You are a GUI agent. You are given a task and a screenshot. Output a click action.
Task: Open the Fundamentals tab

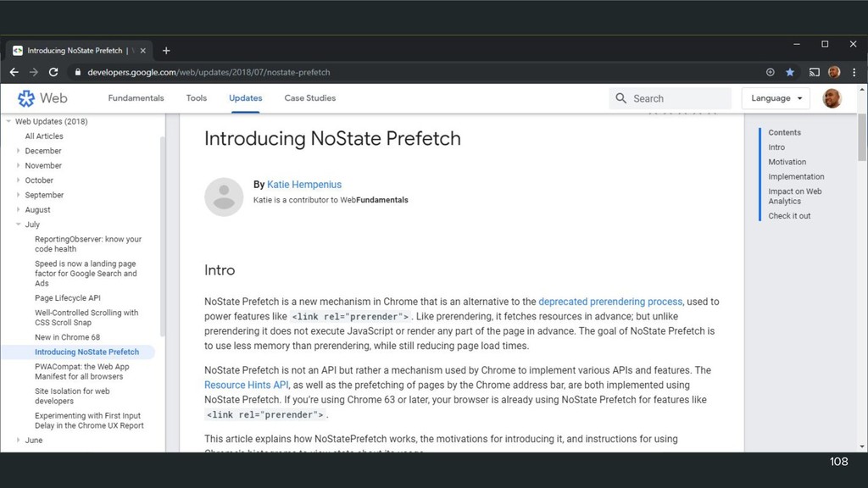pyautogui.click(x=136, y=98)
